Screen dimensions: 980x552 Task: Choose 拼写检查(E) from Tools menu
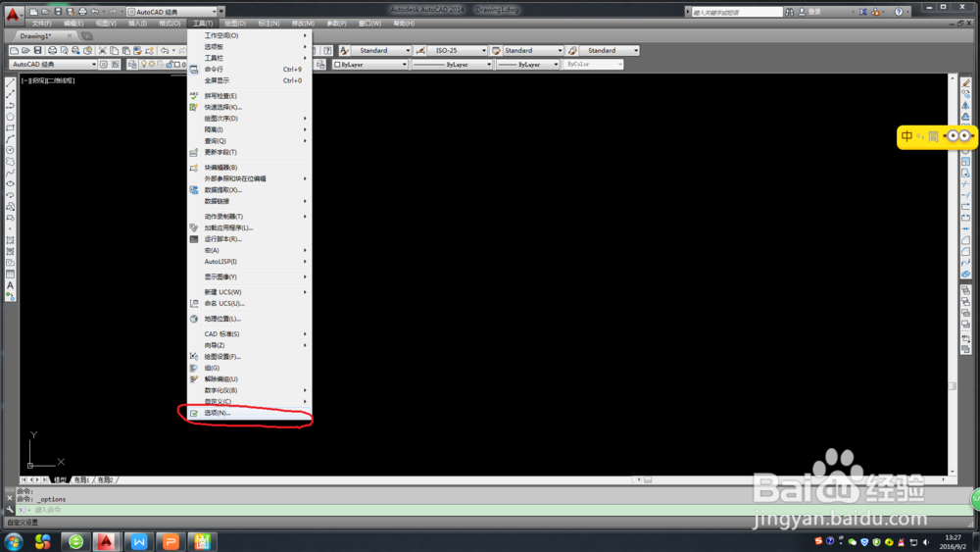point(250,96)
